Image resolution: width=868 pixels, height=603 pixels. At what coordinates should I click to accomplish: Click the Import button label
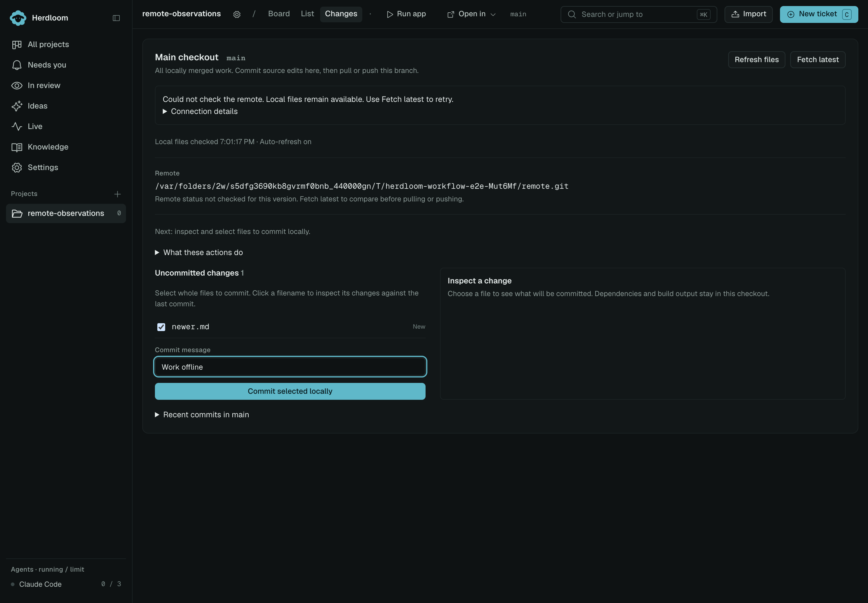(754, 14)
